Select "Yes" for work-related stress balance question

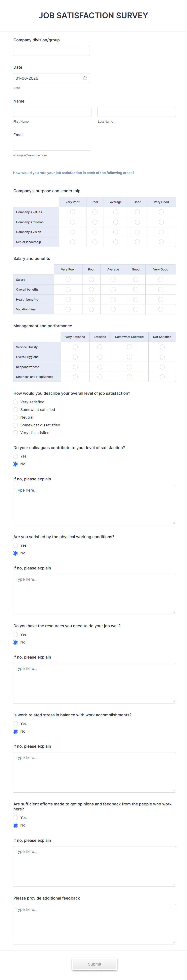point(15,723)
